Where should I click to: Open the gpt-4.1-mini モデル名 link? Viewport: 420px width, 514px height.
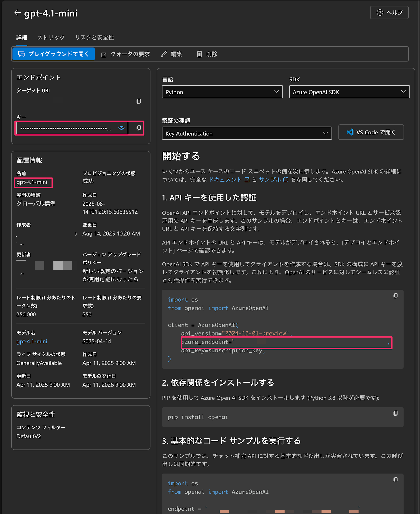32,341
